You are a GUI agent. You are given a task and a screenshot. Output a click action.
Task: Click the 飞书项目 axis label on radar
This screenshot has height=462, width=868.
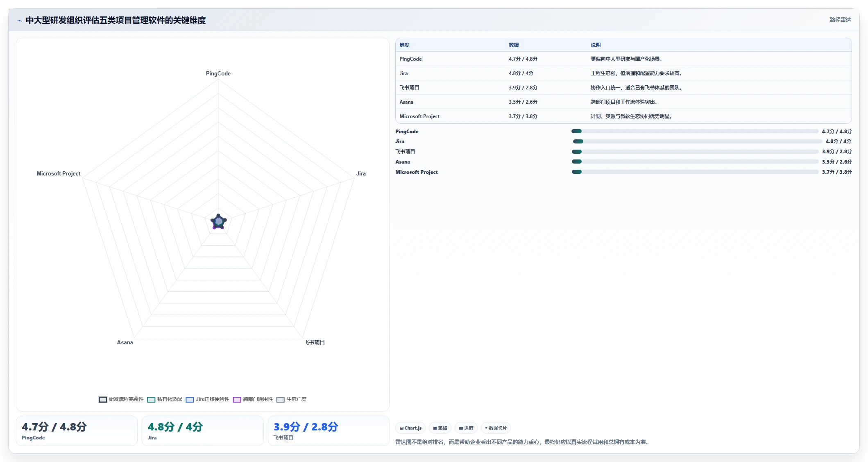[x=314, y=343]
